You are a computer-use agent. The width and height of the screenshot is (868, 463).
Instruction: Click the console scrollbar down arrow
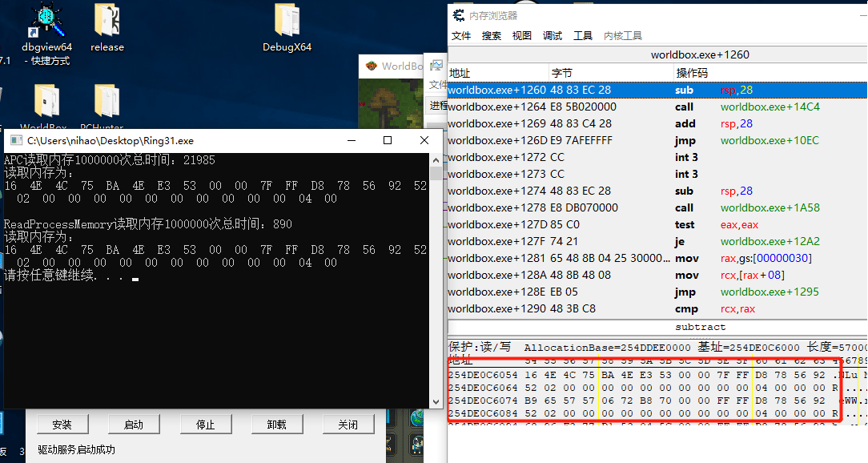(x=436, y=402)
